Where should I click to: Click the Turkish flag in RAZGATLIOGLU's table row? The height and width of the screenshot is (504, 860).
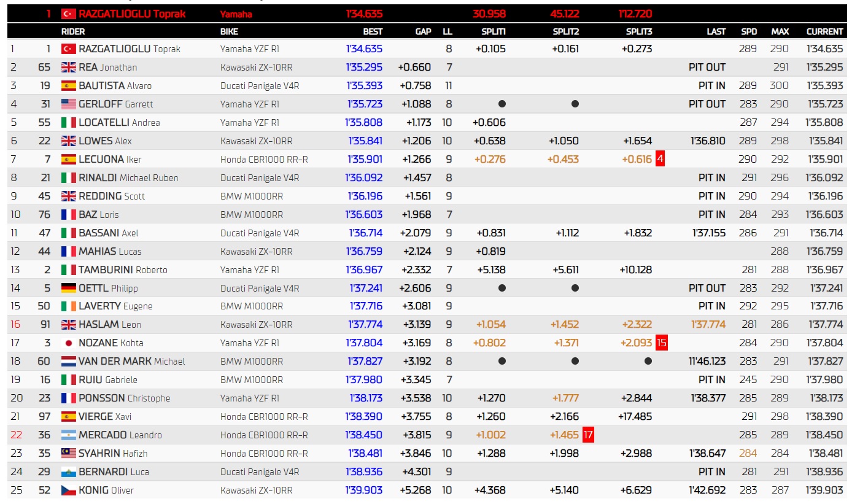click(x=68, y=48)
